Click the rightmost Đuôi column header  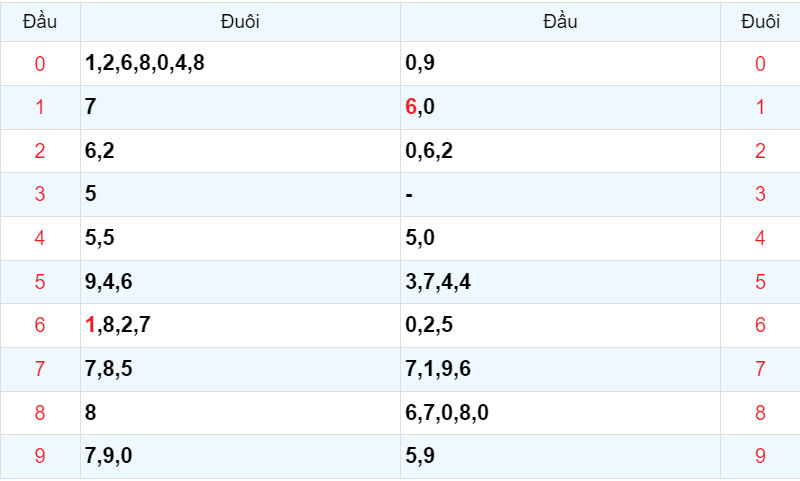(760, 22)
